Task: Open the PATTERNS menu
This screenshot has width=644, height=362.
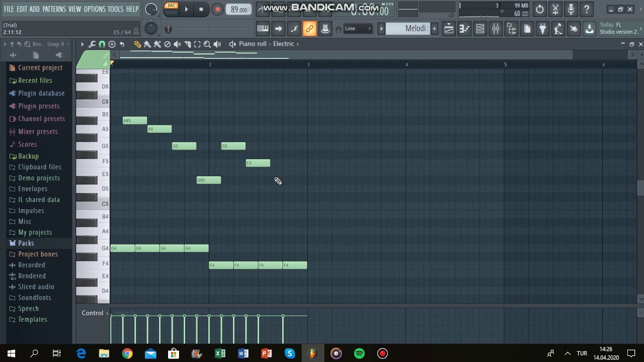Action: 54,9
